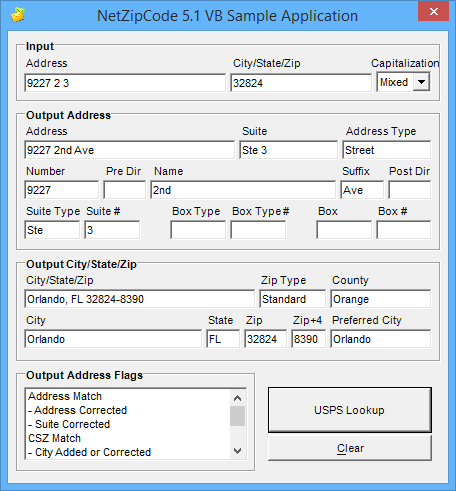Screen dimensions: 456x491
Task: Click the Name field showing 2nd
Action: [x=243, y=190]
